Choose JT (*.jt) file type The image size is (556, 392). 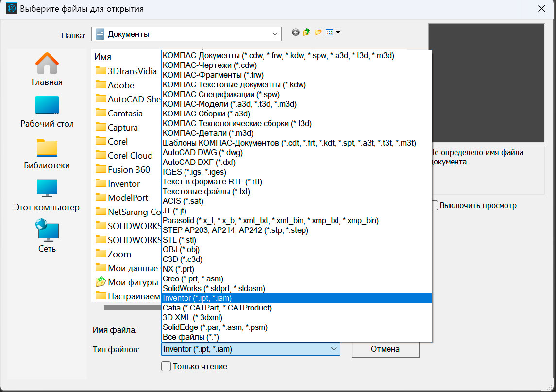click(296, 211)
